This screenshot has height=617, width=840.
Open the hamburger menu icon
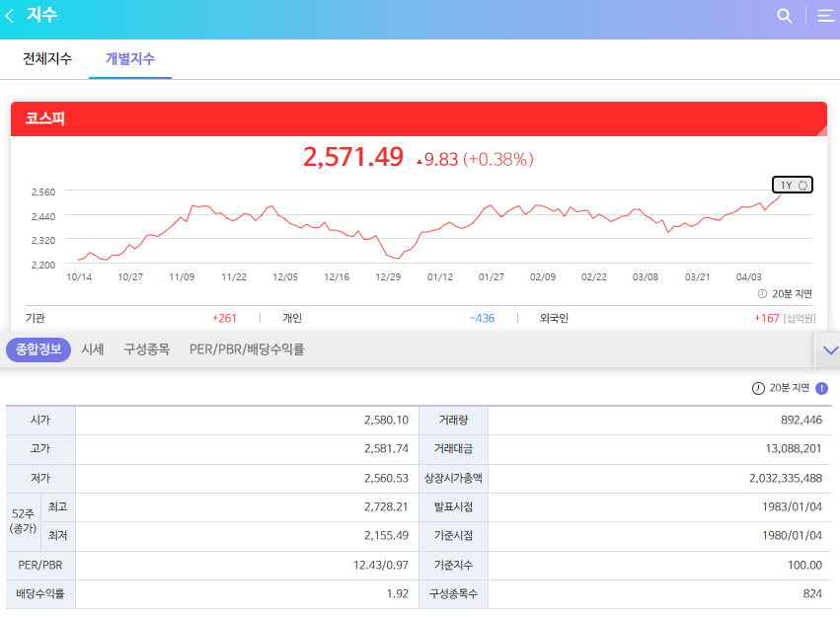(x=825, y=16)
